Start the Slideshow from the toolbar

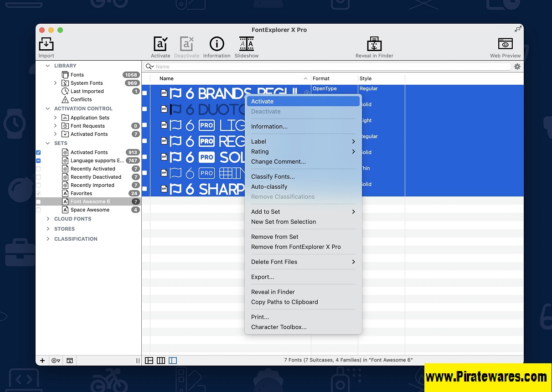tap(246, 43)
